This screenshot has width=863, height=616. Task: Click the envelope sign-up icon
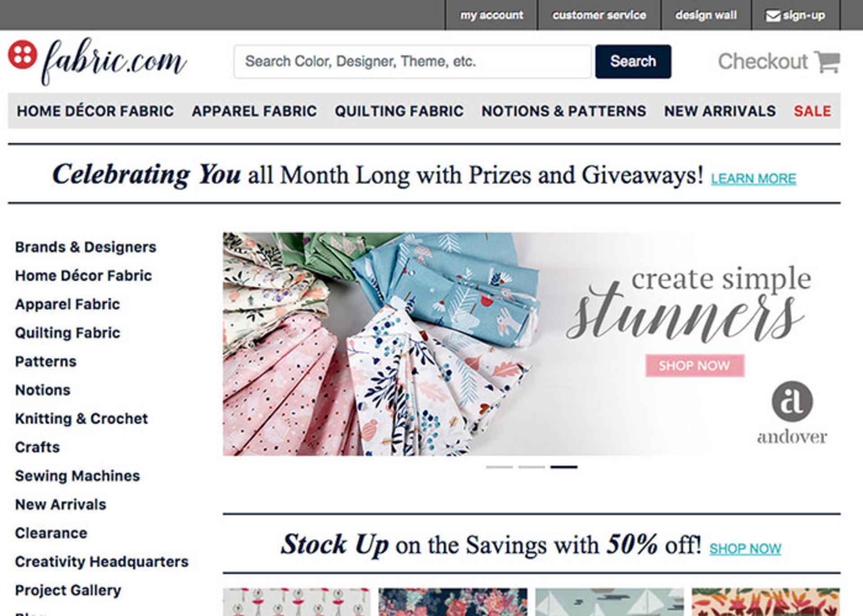[773, 16]
